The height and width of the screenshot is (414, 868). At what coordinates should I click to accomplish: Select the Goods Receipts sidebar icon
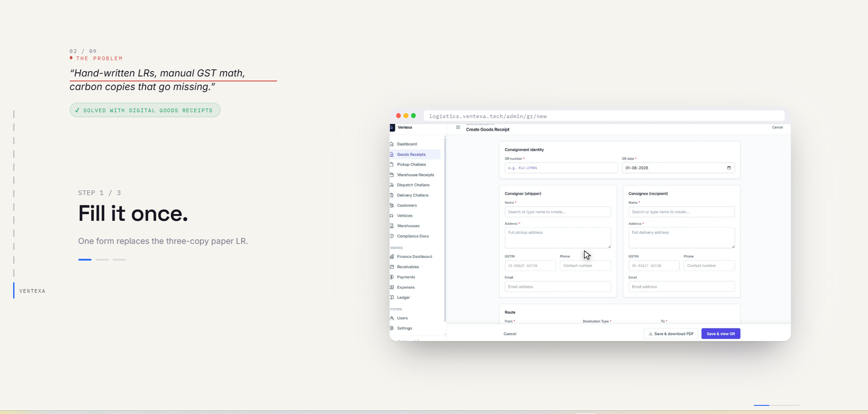point(392,154)
